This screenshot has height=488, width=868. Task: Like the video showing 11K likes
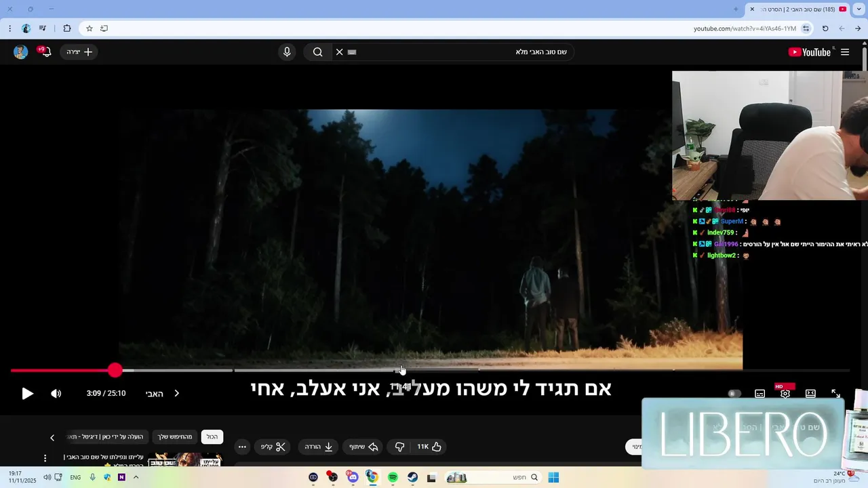(429, 447)
